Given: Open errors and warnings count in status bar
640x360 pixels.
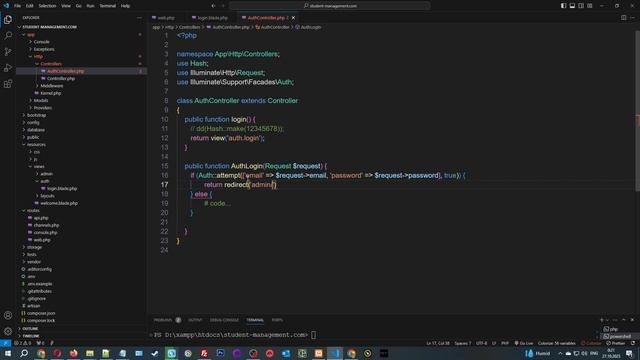Looking at the screenshot, I should tap(22, 343).
